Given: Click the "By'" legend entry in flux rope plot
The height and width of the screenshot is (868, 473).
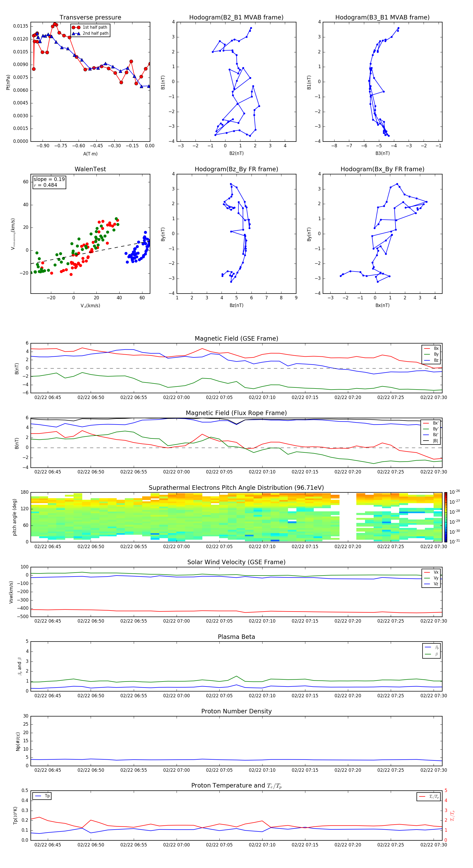Looking at the screenshot, I should pyautogui.click(x=431, y=429).
